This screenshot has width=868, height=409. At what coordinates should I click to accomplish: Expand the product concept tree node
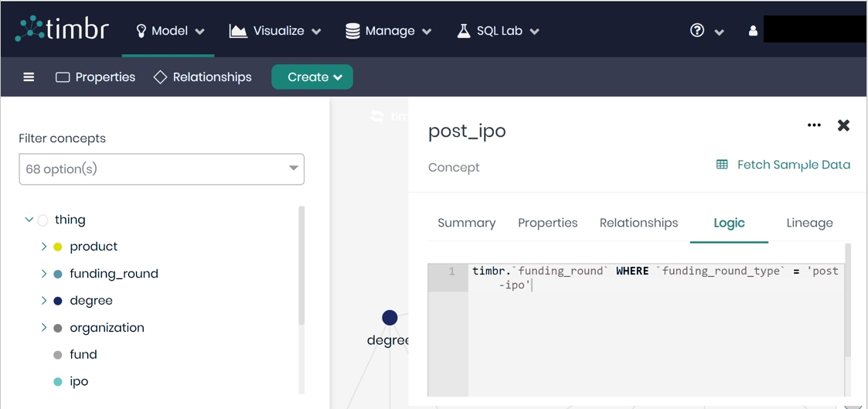click(44, 247)
